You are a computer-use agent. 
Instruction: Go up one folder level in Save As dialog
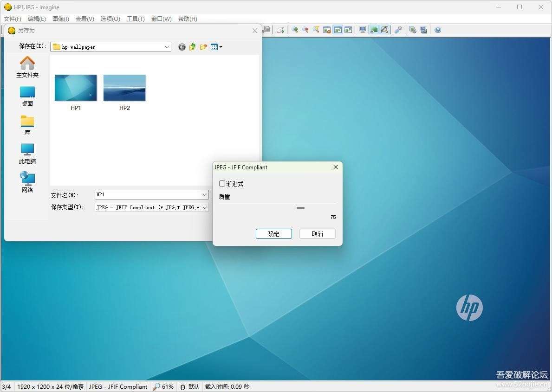193,47
